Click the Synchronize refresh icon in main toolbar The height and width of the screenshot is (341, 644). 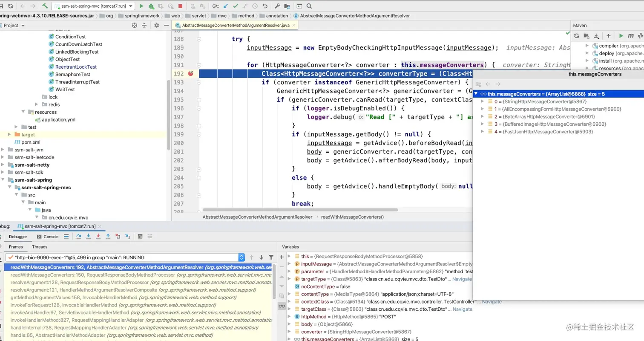point(10,6)
